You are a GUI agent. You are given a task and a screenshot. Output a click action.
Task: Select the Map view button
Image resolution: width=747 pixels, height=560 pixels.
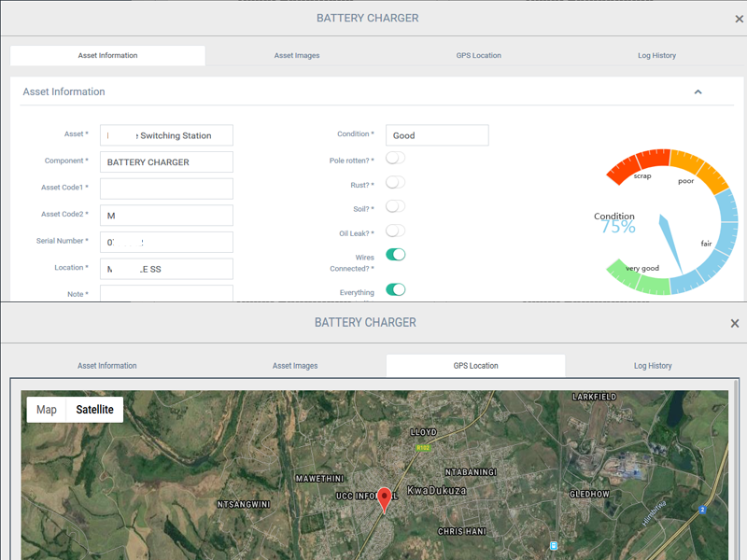[x=47, y=410]
